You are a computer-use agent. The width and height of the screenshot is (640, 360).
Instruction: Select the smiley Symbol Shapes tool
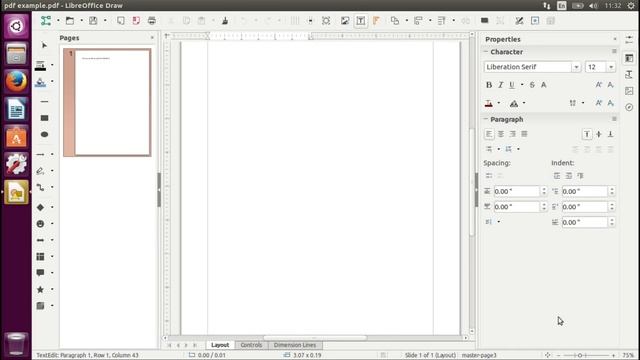click(x=40, y=224)
